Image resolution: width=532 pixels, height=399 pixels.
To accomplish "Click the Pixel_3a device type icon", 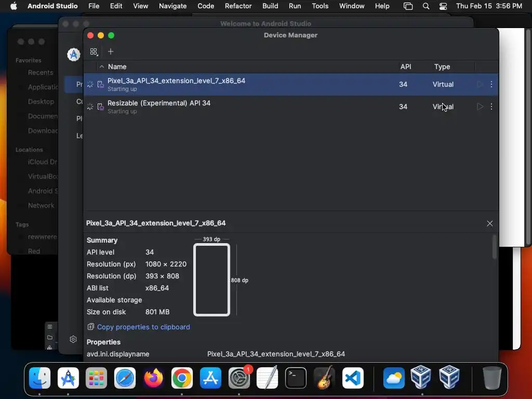I will click(100, 84).
